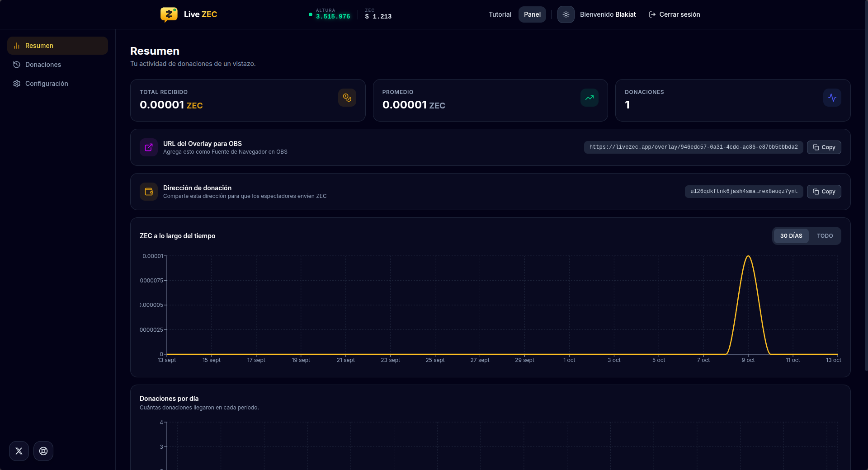The width and height of the screenshot is (868, 470).
Task: Open the support lifebuoy icon
Action: 43,451
